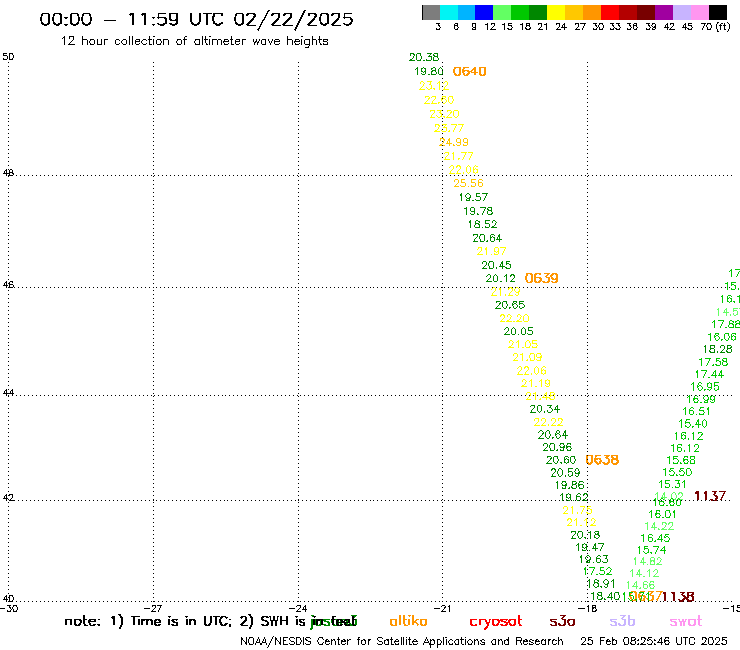Click the 18.28 wave height value

click(718, 349)
